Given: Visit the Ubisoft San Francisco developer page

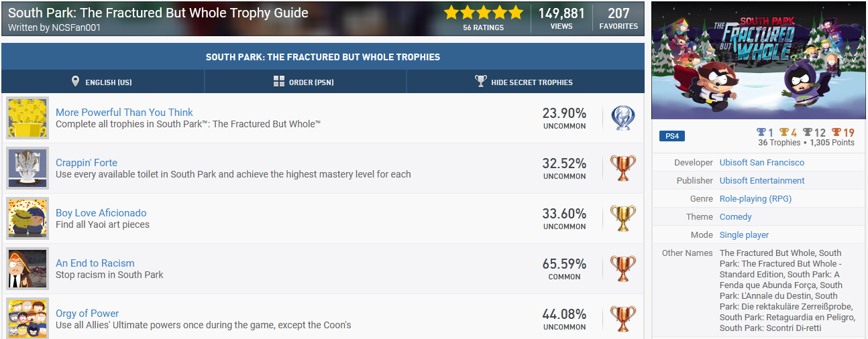Looking at the screenshot, I should point(761,163).
